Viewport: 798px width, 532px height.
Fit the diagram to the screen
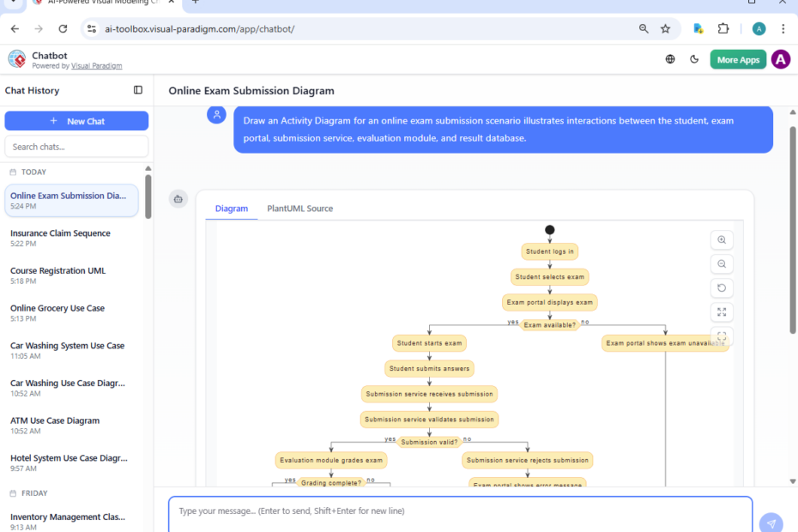pos(722,311)
